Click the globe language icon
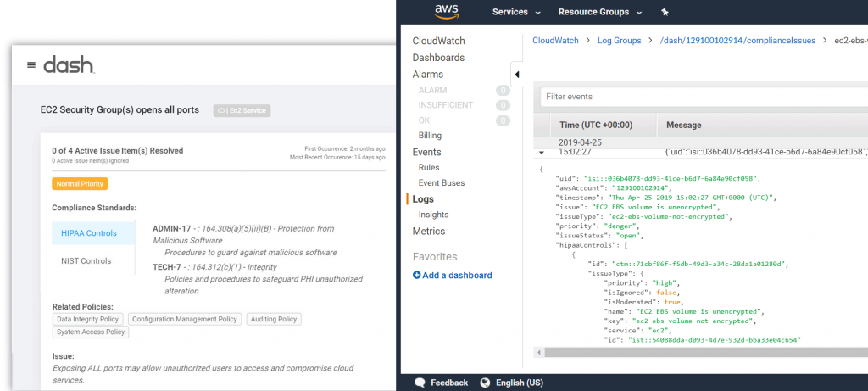Viewport: 868px width, 391px height. click(486, 383)
